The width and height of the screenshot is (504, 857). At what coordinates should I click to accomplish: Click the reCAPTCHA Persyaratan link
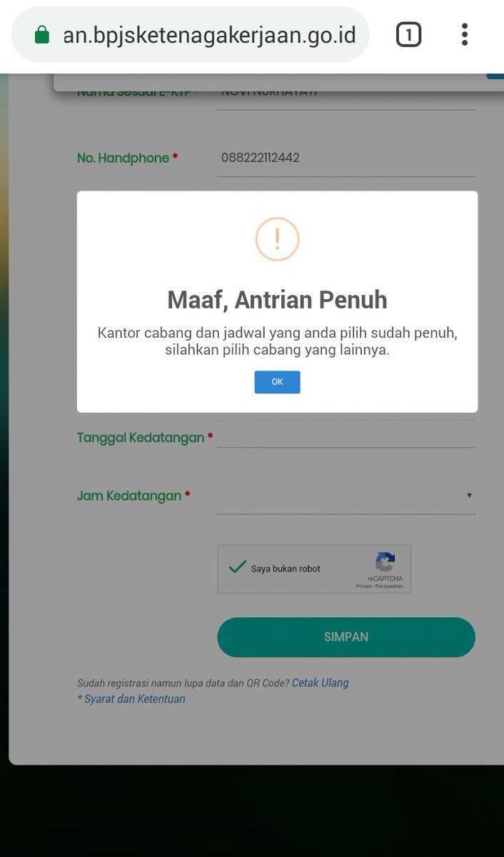click(389, 586)
